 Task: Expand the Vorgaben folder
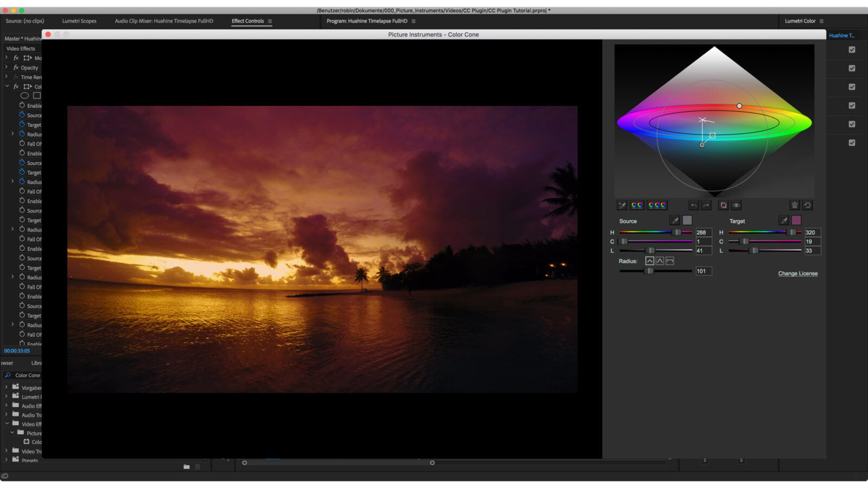point(7,387)
